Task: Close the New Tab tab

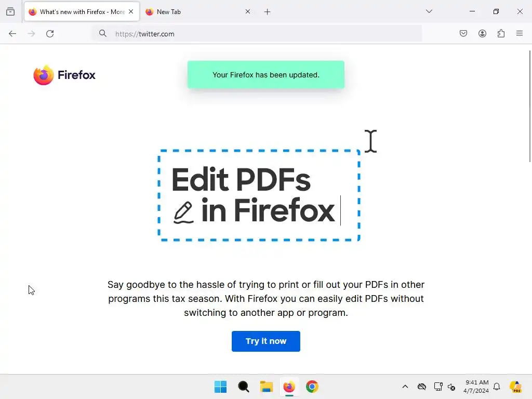Action: (248, 11)
